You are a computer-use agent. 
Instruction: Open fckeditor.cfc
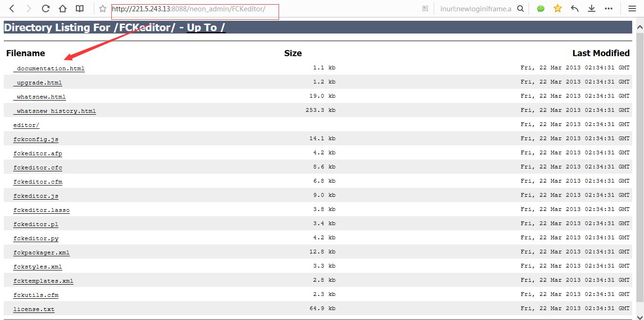point(38,168)
